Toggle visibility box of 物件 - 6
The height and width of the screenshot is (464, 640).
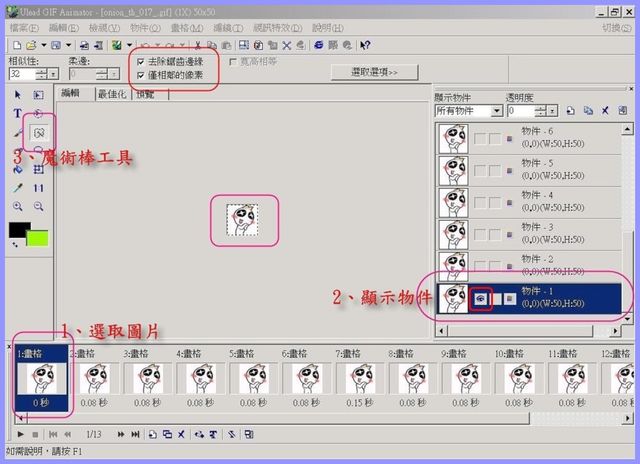tap(480, 139)
